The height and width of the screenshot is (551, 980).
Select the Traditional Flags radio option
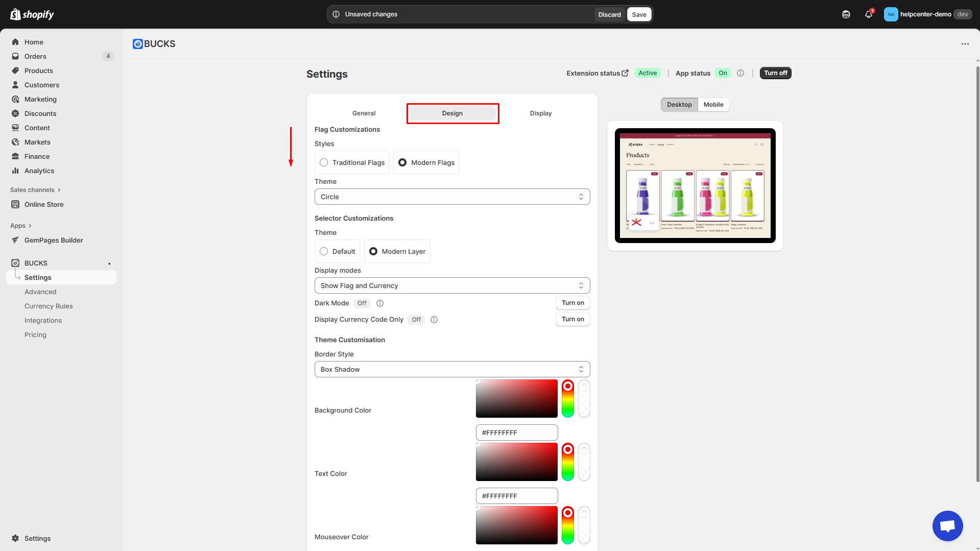(324, 162)
